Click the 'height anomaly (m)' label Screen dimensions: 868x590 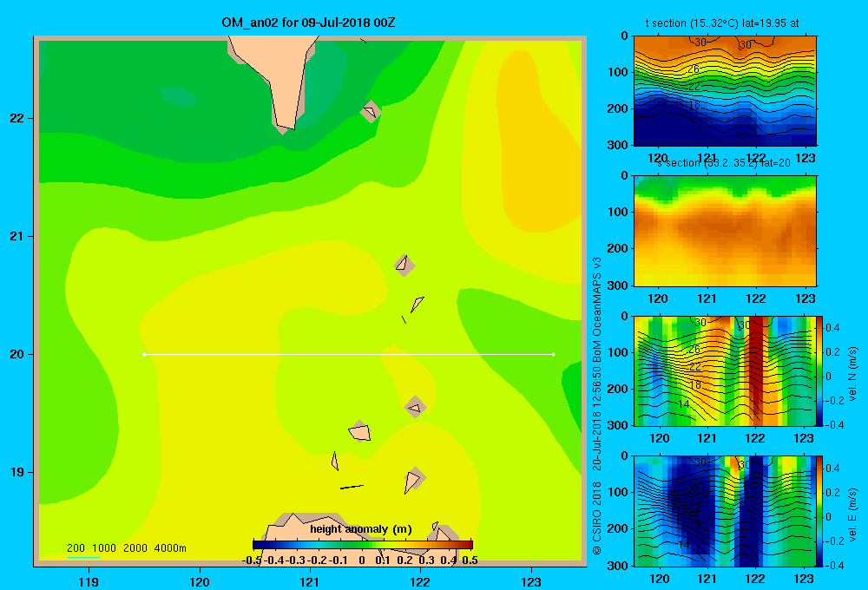tap(361, 529)
